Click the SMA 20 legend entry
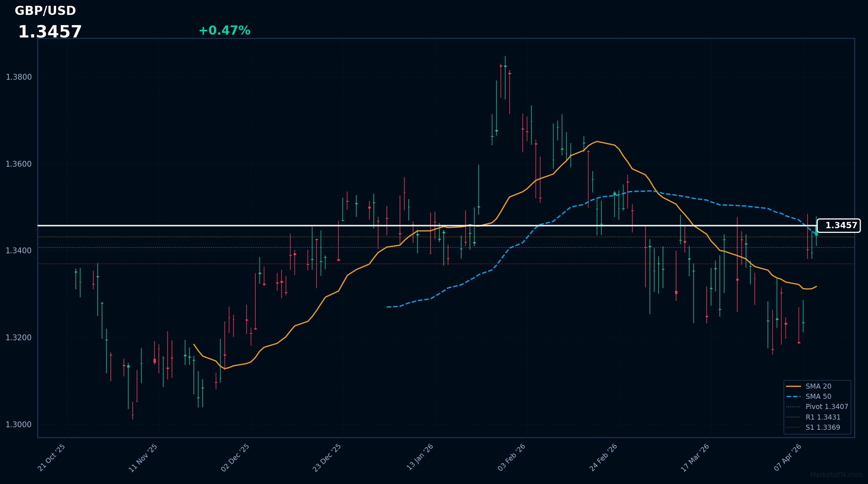This screenshot has height=484, width=868. 809,386
